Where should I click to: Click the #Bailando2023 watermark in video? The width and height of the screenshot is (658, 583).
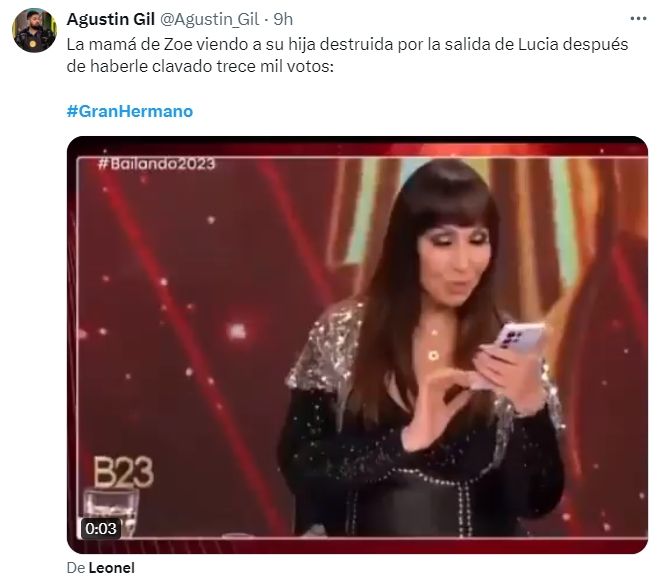pos(157,164)
